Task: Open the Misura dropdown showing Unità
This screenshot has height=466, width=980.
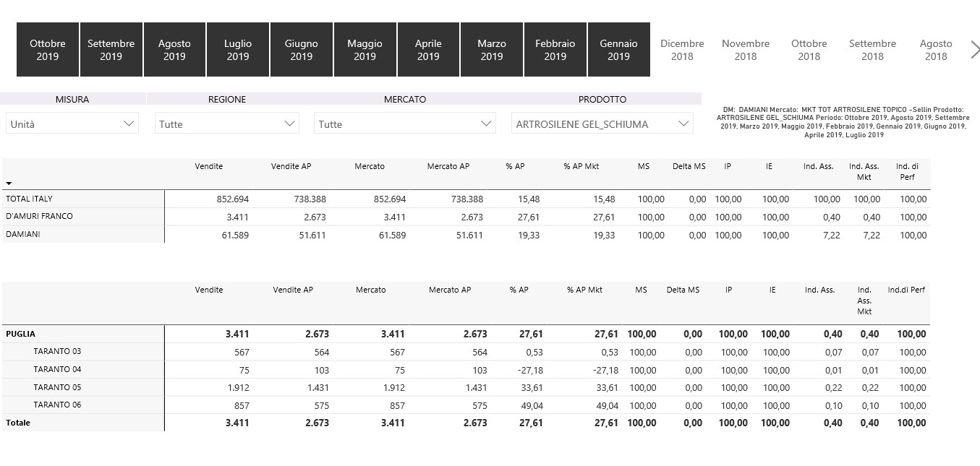Action: (72, 124)
